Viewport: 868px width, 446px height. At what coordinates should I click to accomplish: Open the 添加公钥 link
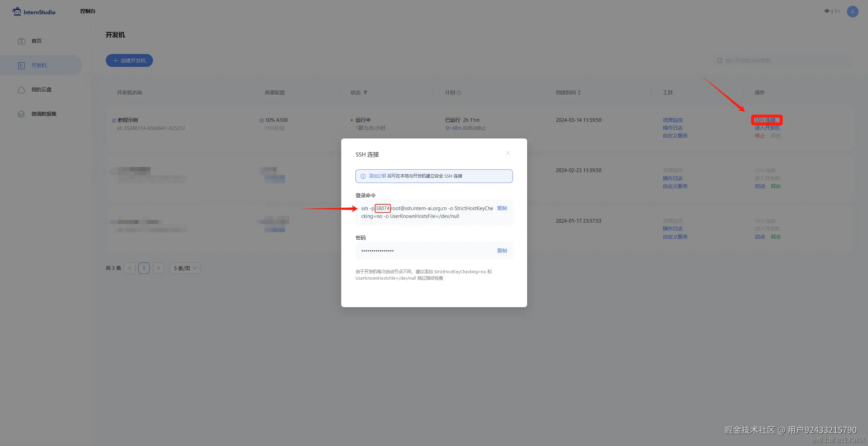(377, 176)
